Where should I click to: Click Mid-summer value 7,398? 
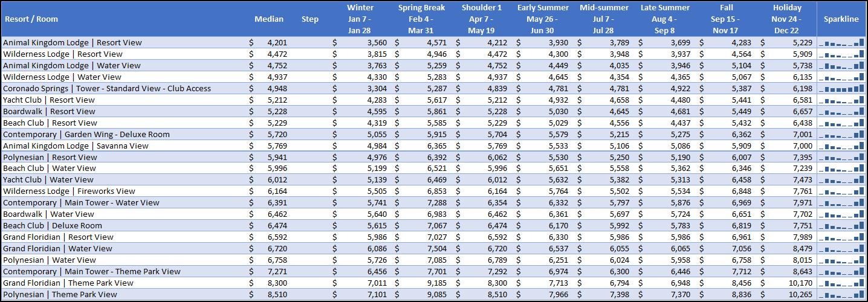pyautogui.click(x=620, y=294)
